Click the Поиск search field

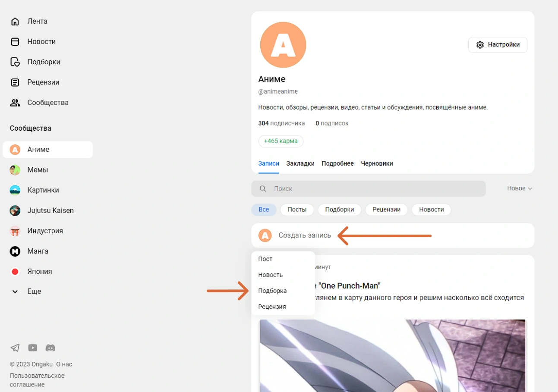[x=375, y=188]
